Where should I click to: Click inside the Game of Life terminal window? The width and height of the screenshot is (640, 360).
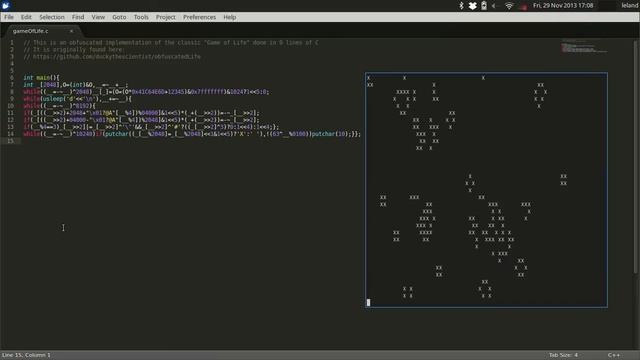486,190
